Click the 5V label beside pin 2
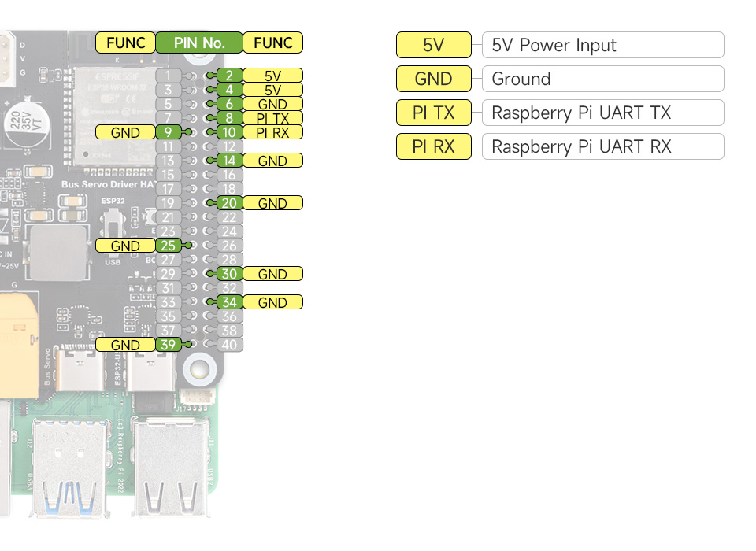Image resolution: width=756 pixels, height=551 pixels. click(x=273, y=76)
